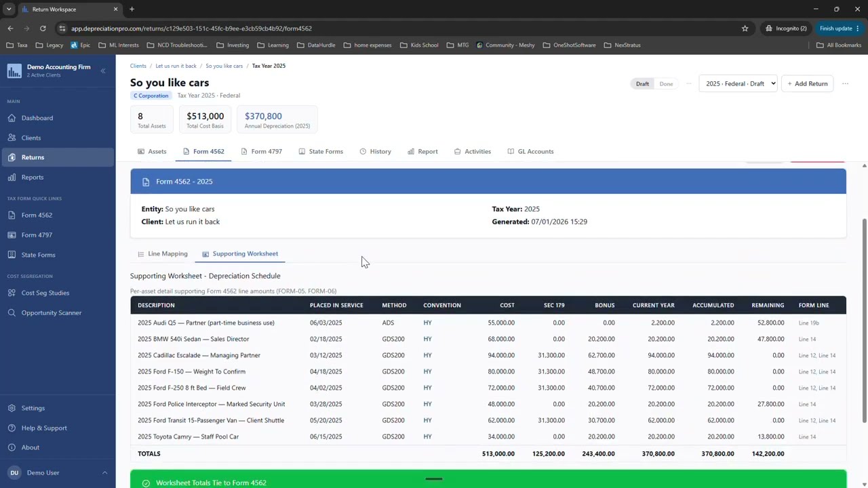Switch to the Form 4797 tab
868x488 pixels.
pyautogui.click(x=261, y=151)
